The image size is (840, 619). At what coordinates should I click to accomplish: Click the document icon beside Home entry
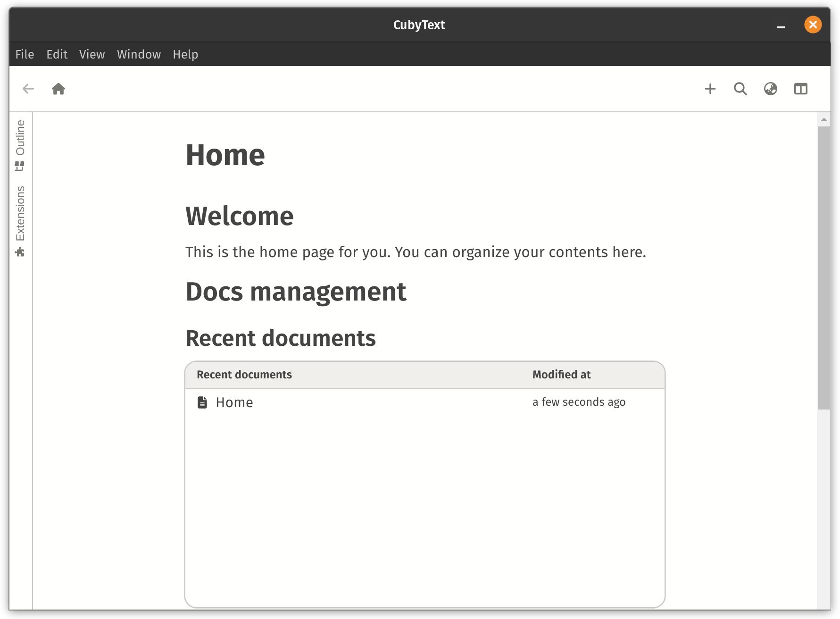point(202,402)
